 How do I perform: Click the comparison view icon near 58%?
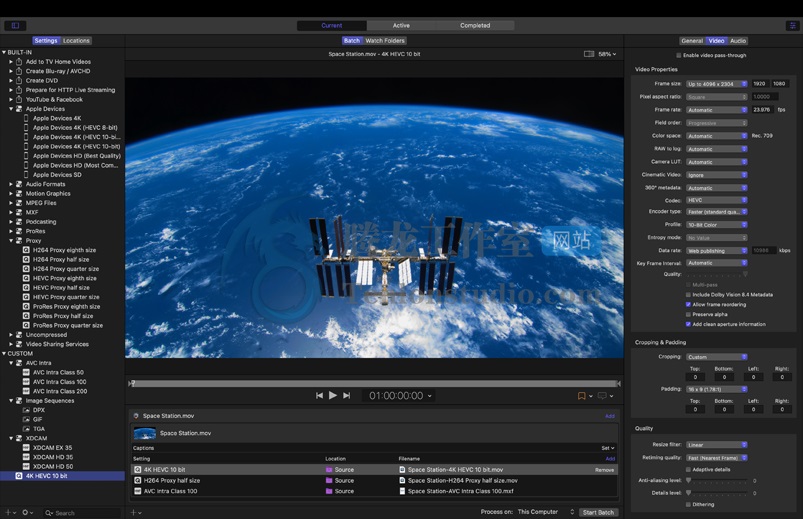(589, 54)
